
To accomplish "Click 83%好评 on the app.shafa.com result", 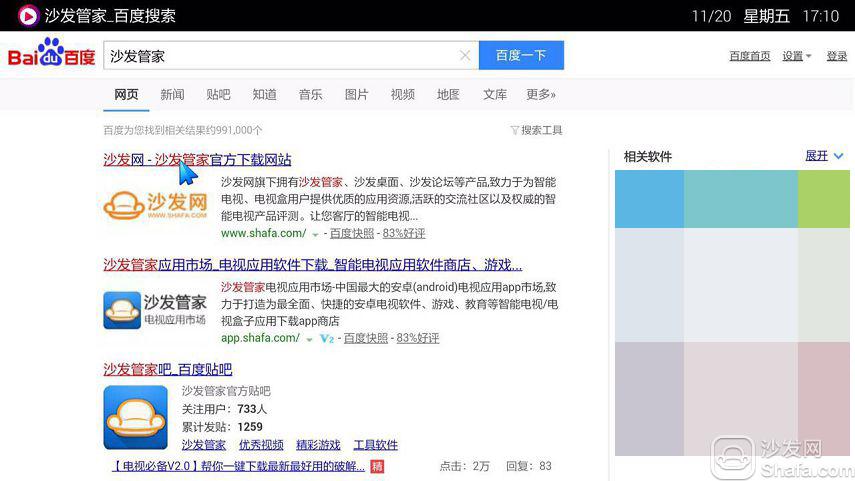I will point(418,338).
